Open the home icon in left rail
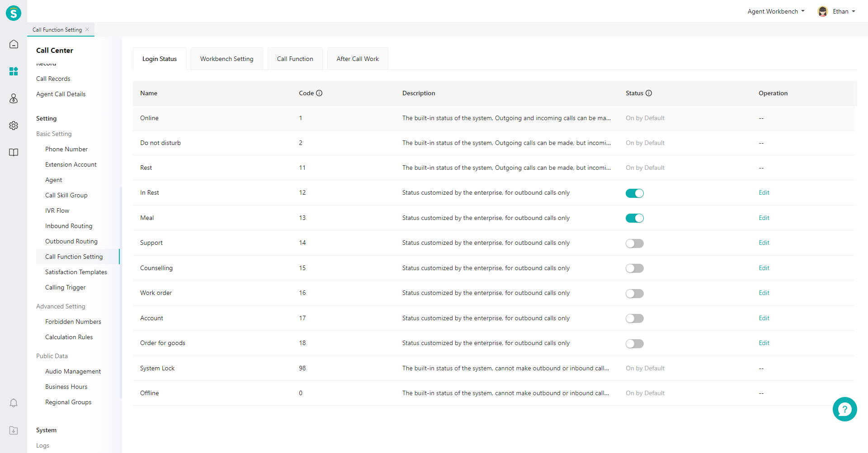 (x=14, y=44)
